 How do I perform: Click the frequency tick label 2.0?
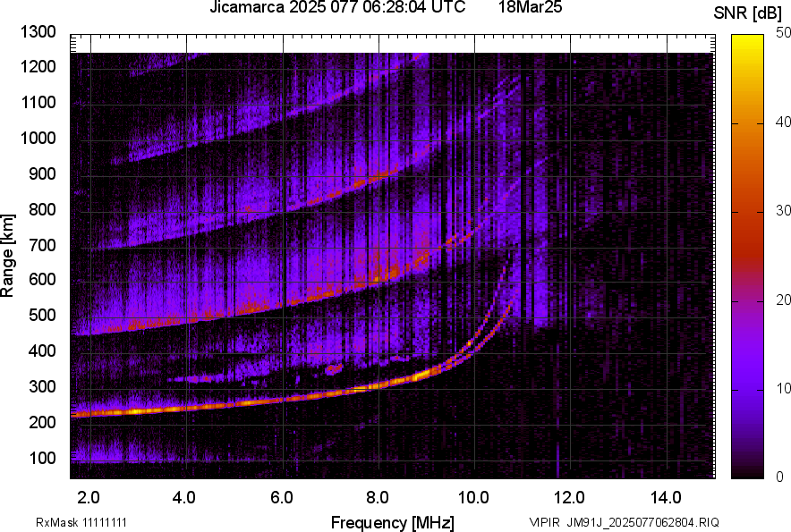pyautogui.click(x=89, y=498)
